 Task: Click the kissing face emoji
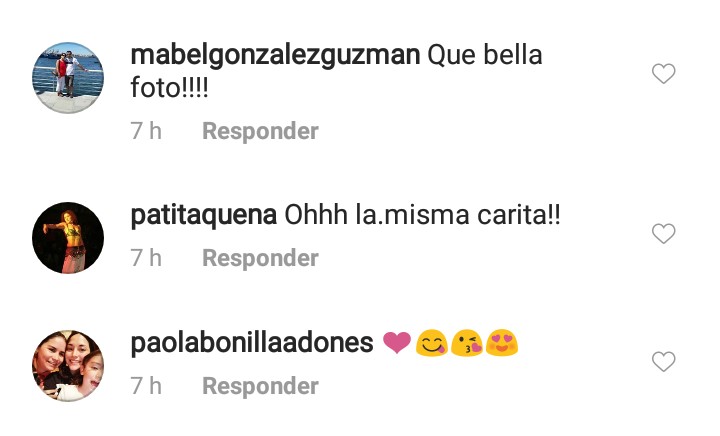[467, 343]
